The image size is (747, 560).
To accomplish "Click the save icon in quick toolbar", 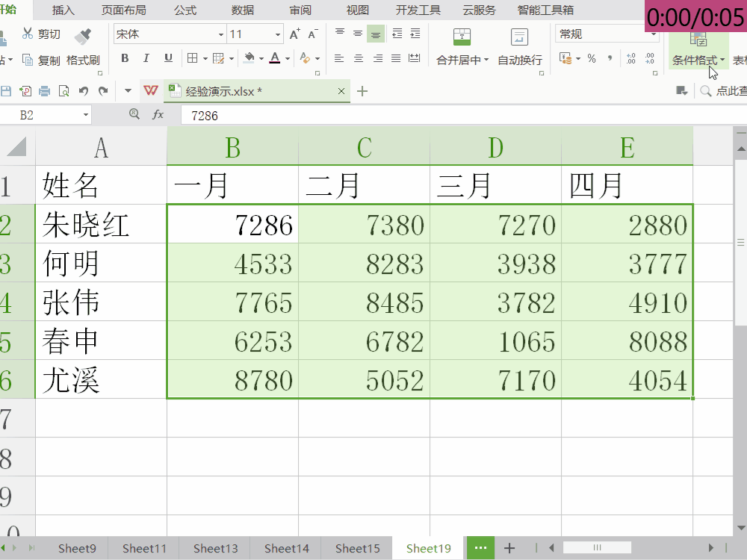I will (x=6, y=91).
